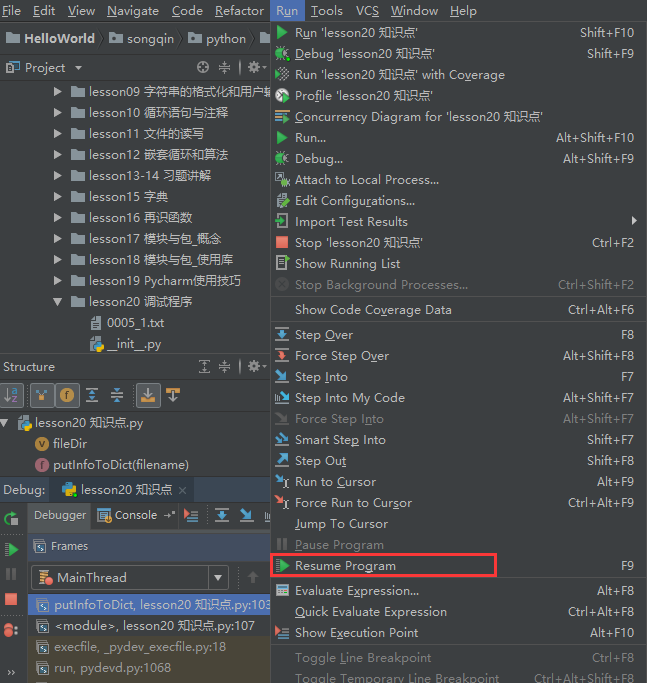Toggle Show Inherited filter in Structure
The image size is (647, 683).
tap(42, 395)
